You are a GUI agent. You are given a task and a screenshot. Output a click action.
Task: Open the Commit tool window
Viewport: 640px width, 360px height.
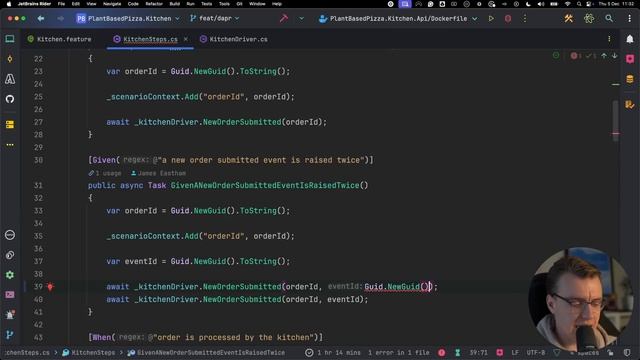tap(10, 59)
